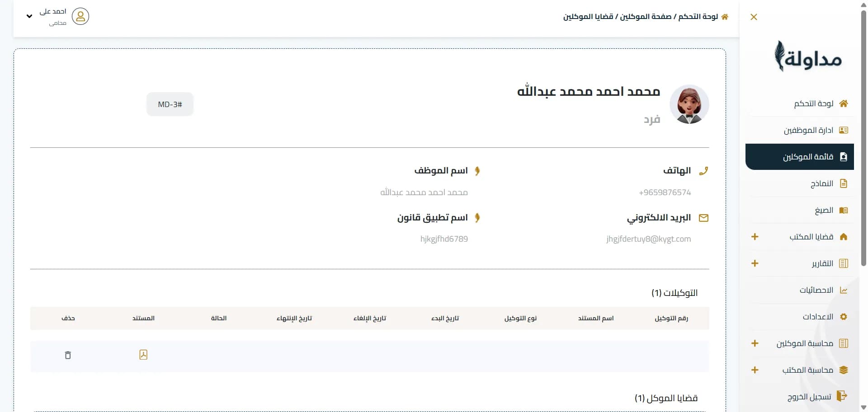Click the احمد على username in header
This screenshot has height=412, width=868.
[x=53, y=12]
